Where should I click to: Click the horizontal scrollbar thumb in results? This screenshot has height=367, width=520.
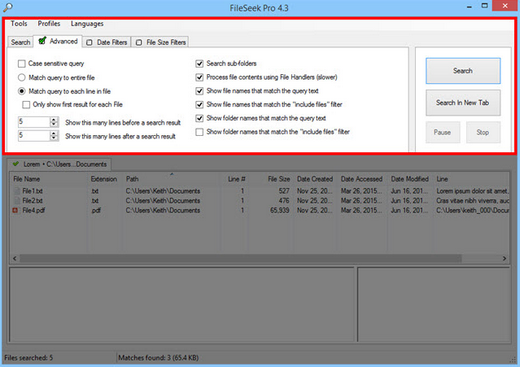[241, 258]
